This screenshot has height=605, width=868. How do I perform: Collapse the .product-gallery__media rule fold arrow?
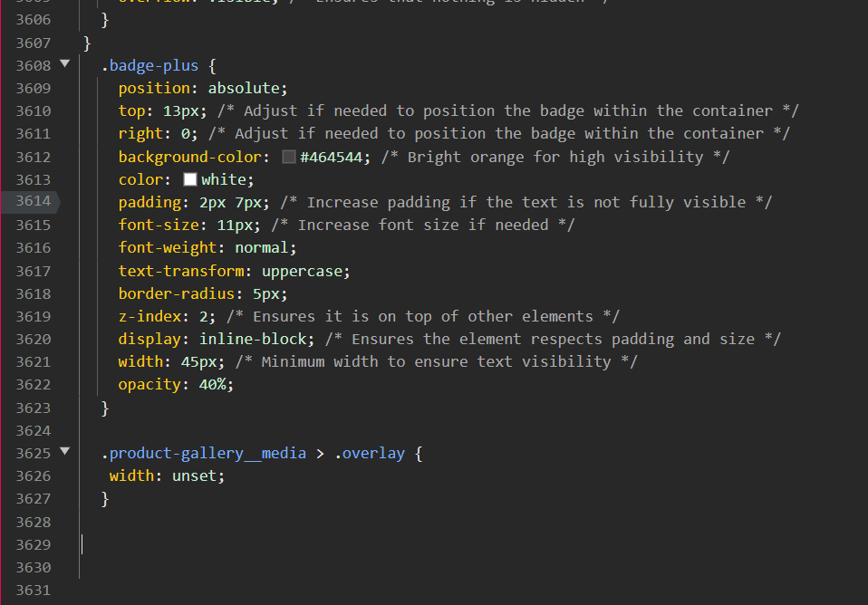[x=64, y=451]
